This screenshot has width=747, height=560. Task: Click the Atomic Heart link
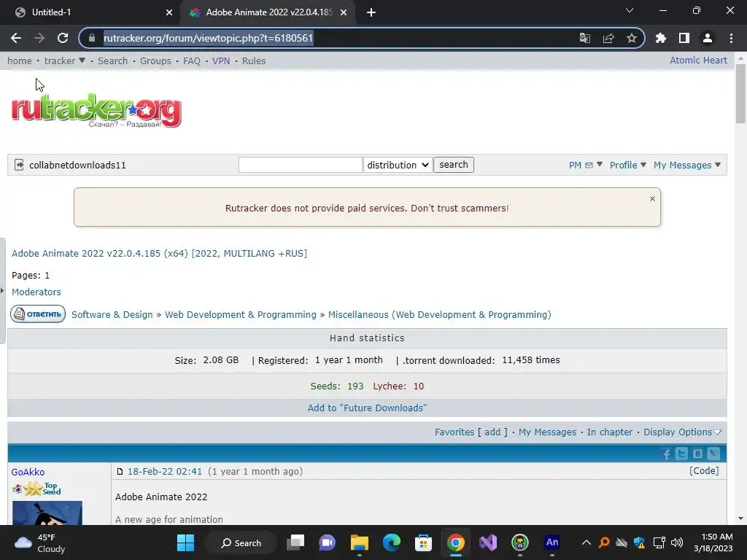(698, 60)
